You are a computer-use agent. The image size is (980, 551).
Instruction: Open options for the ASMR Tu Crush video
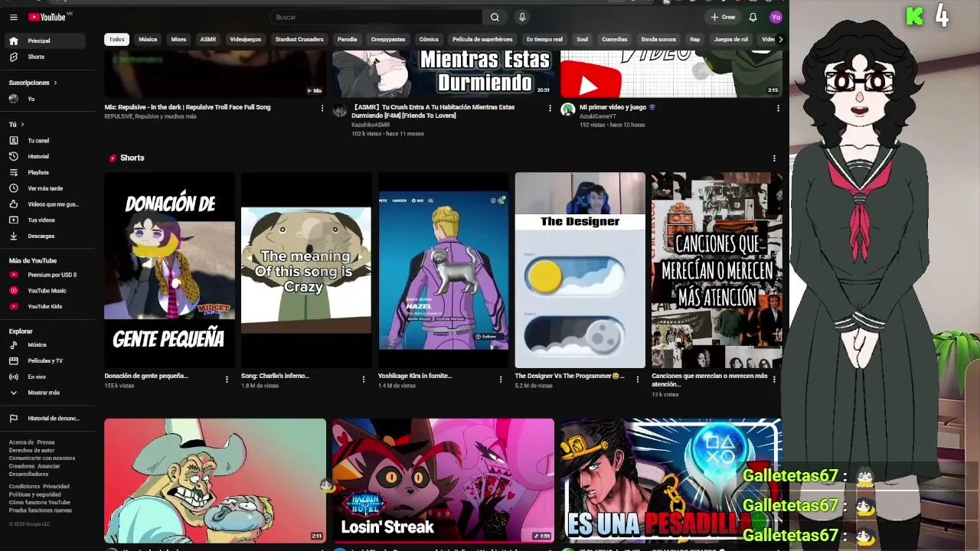tap(550, 109)
